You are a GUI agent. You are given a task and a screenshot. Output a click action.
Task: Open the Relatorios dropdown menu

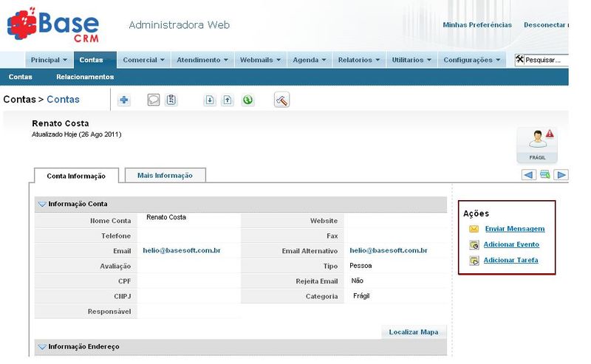359,60
